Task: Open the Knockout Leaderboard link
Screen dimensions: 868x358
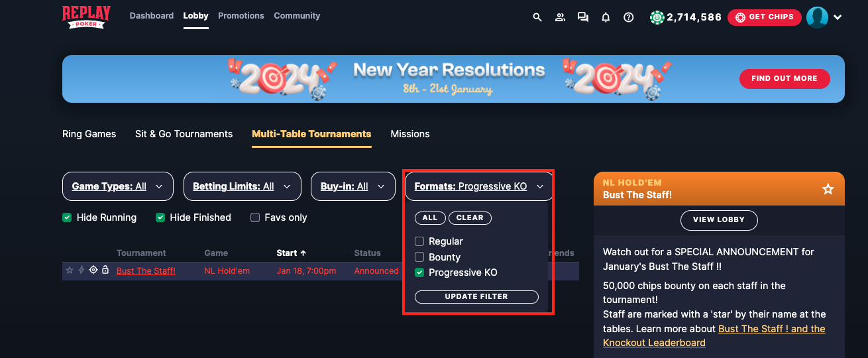Action: point(654,343)
